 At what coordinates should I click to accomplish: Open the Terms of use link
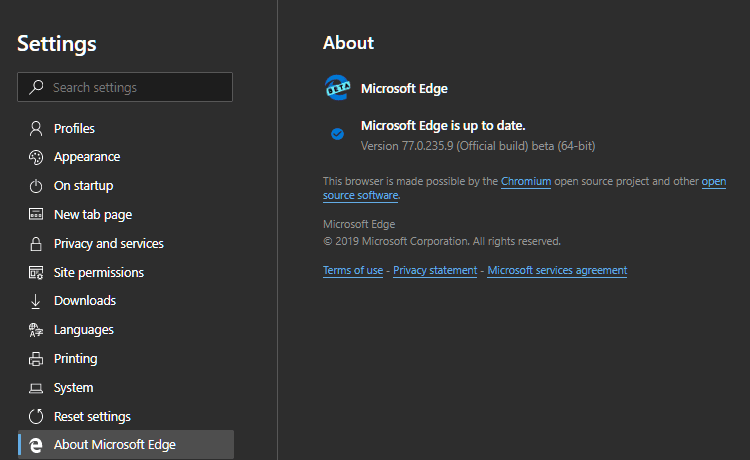pos(353,270)
